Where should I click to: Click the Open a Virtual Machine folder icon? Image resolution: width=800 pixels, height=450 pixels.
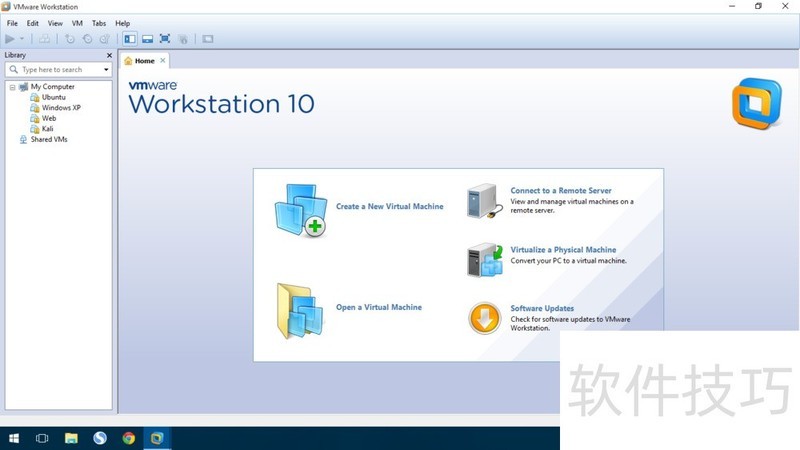[300, 311]
